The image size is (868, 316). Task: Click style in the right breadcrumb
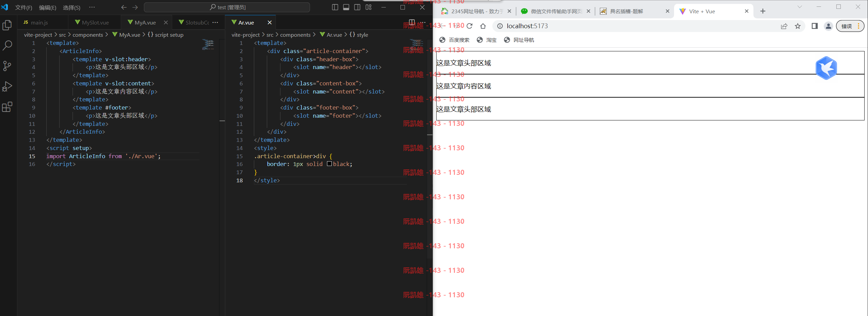coord(362,35)
